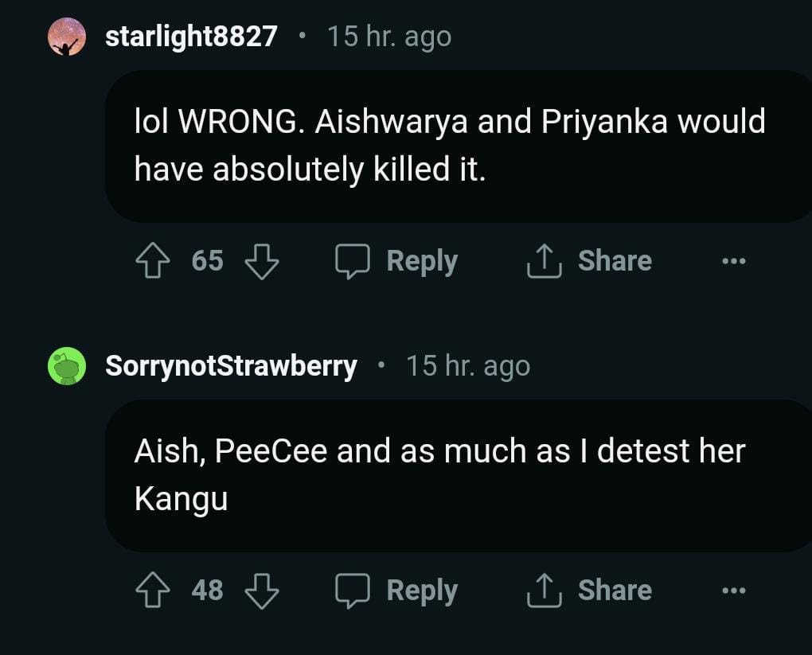Tap Share label under Aishwarya comment
812x655 pixels.
click(x=615, y=261)
